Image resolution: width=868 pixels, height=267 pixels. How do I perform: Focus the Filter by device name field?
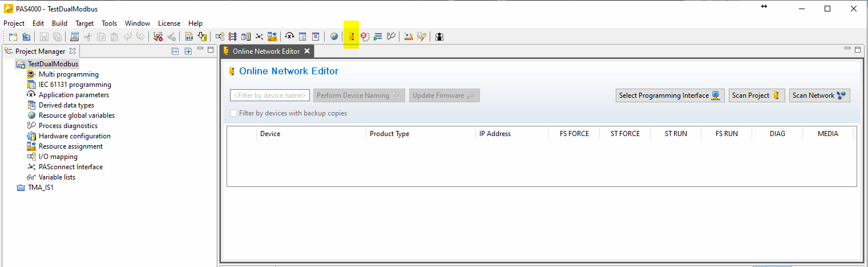[x=270, y=95]
